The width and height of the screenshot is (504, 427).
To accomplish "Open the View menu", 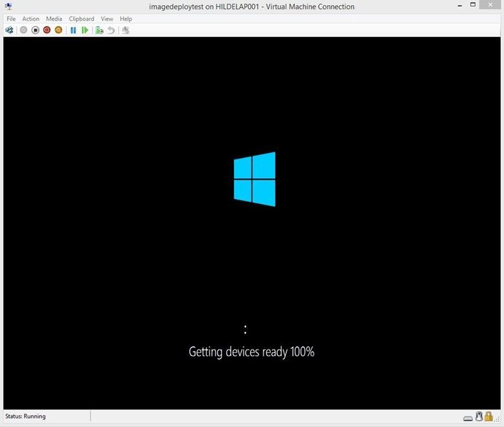I will pos(107,19).
